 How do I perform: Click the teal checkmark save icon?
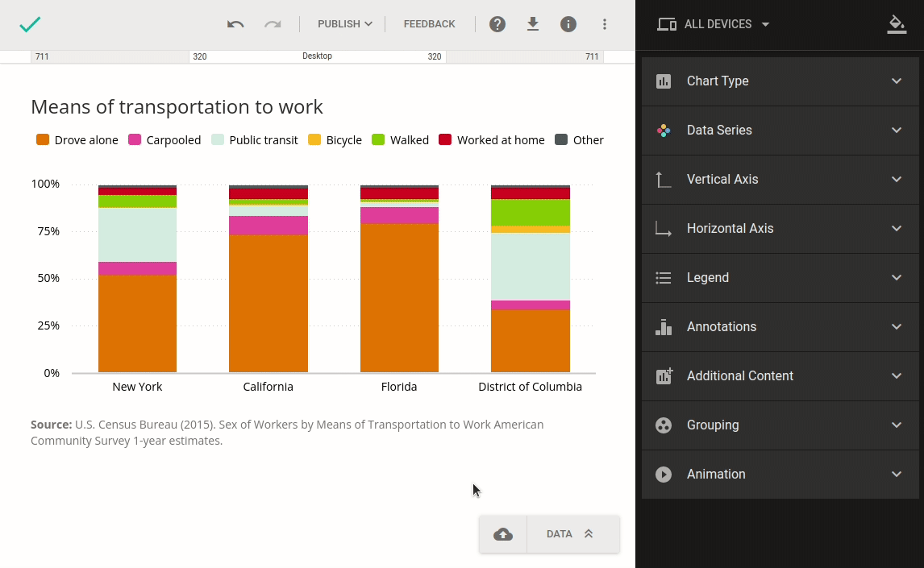pos(30,24)
